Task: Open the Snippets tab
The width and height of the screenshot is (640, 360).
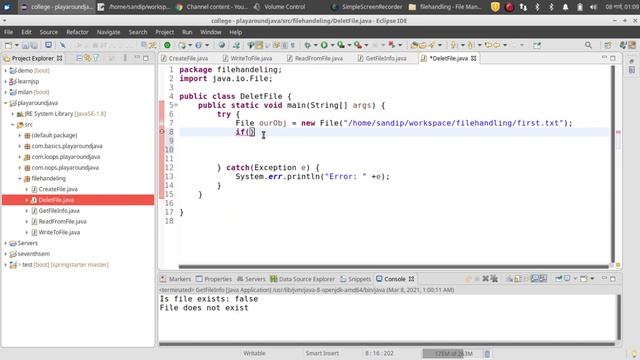Action: click(356, 279)
